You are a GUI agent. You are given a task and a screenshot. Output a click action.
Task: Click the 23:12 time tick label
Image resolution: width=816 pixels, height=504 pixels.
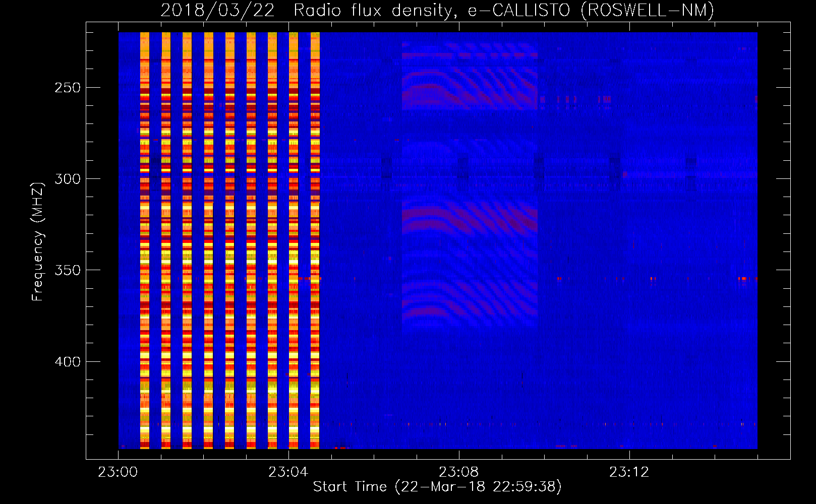tap(629, 472)
